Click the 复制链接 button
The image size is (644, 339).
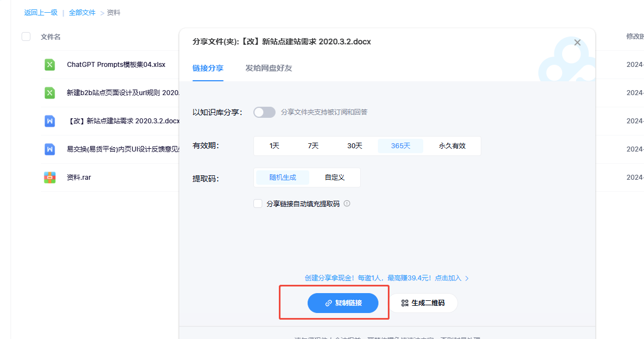pos(343,303)
